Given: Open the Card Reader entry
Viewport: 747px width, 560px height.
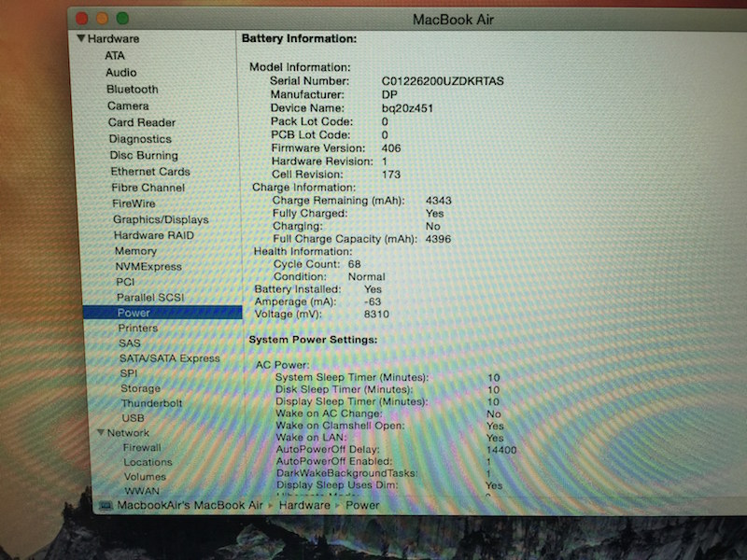Looking at the screenshot, I should [142, 122].
